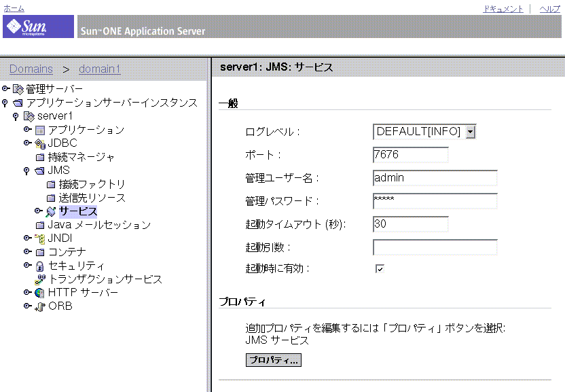Click the JMS open folder icon
Image resolution: width=565 pixels, height=392 pixels.
pos(39,171)
